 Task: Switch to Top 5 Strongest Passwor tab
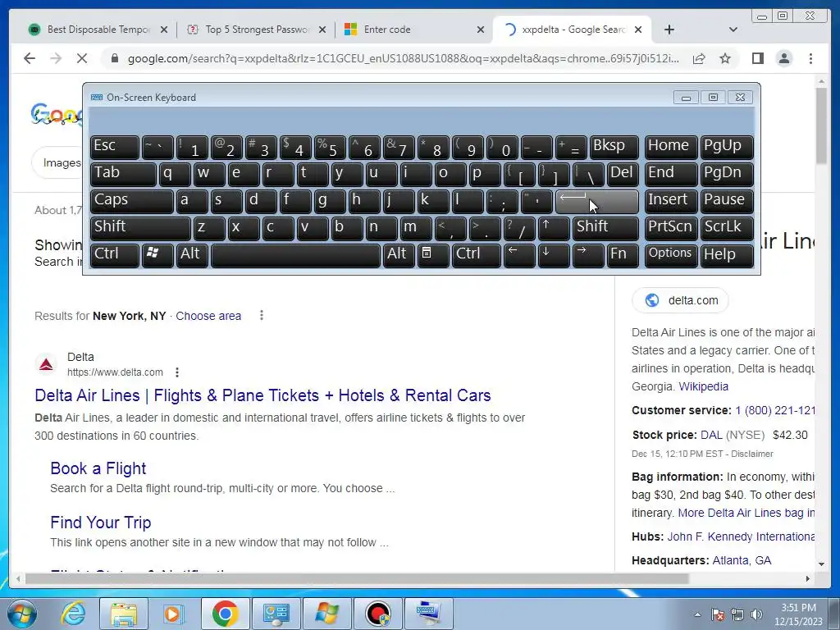pyautogui.click(x=257, y=30)
